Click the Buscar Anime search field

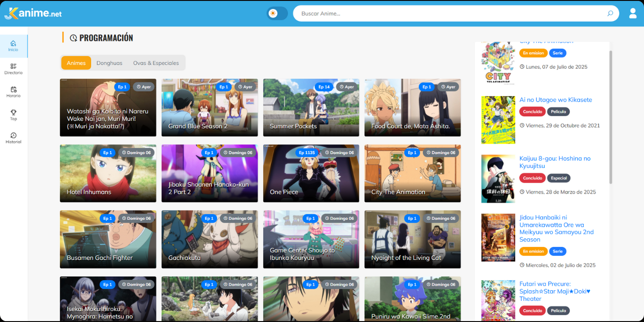[x=456, y=13]
